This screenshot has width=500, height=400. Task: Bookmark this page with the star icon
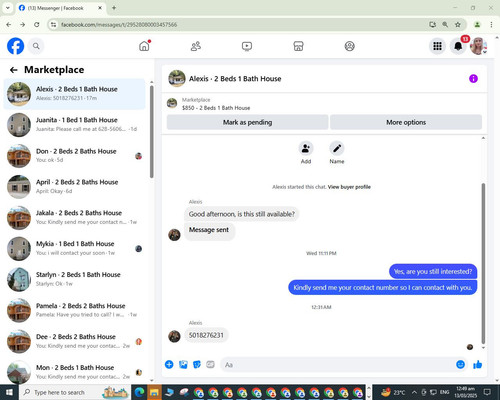click(x=458, y=24)
